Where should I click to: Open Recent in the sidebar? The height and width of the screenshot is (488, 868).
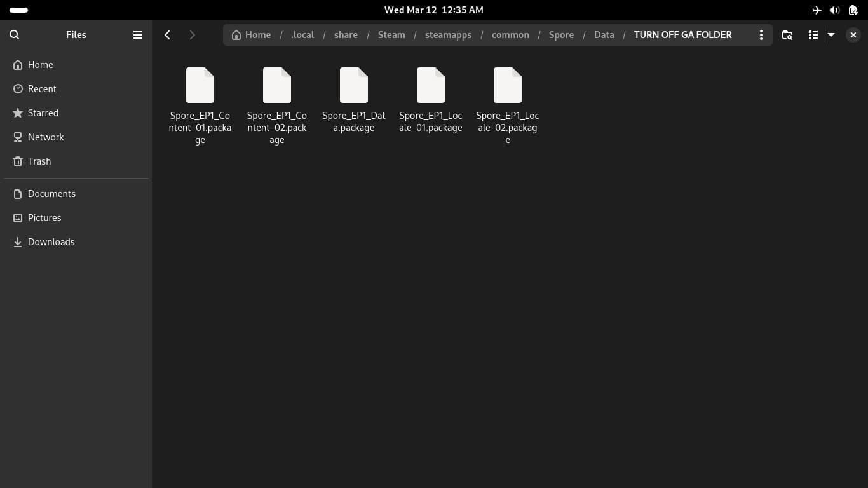pyautogui.click(x=76, y=89)
